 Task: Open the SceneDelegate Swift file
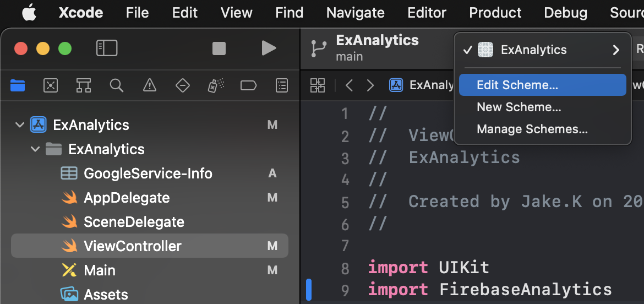click(134, 222)
